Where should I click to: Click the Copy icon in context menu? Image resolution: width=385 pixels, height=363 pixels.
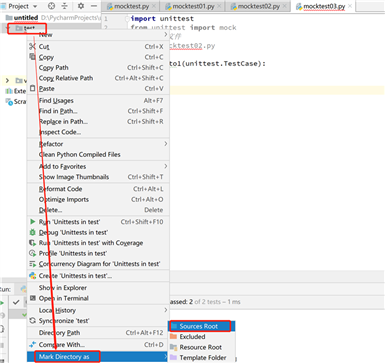32,57
